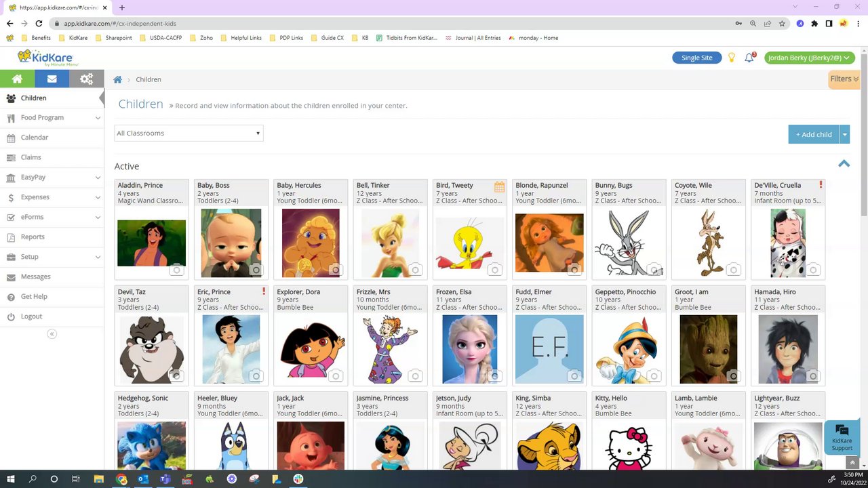Click camera icon on Aladdin, Prince card

[x=176, y=270]
